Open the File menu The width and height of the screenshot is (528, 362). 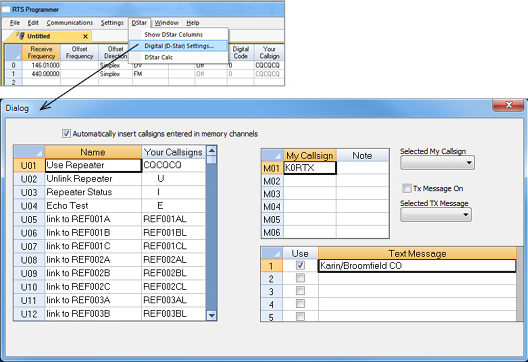14,23
